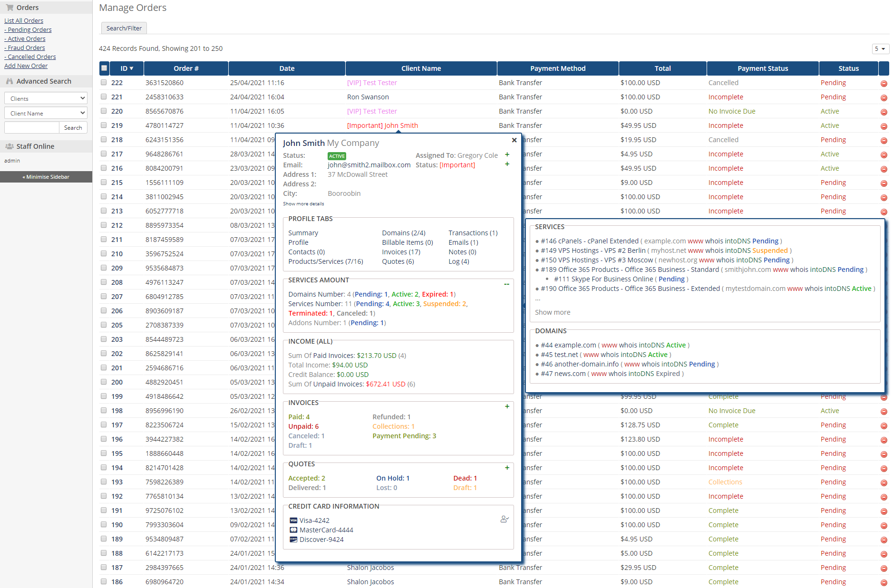Click plus icon in Quotes section
893x588 pixels.
tap(507, 468)
